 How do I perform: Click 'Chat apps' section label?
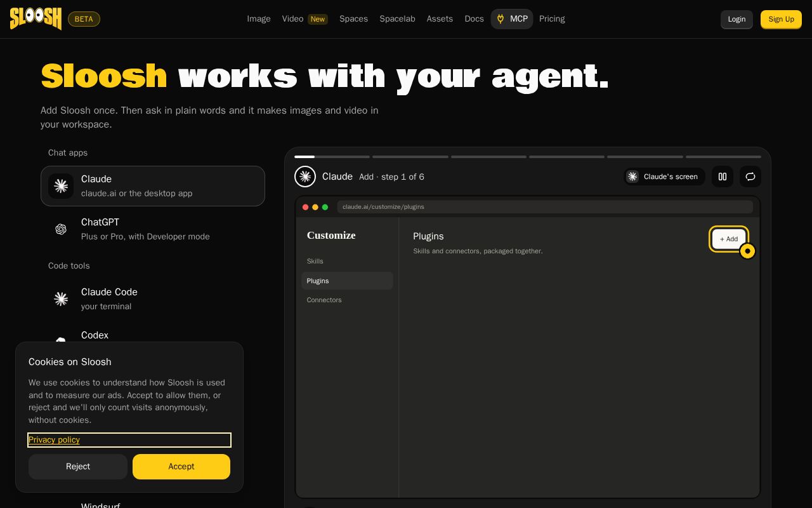[68, 153]
